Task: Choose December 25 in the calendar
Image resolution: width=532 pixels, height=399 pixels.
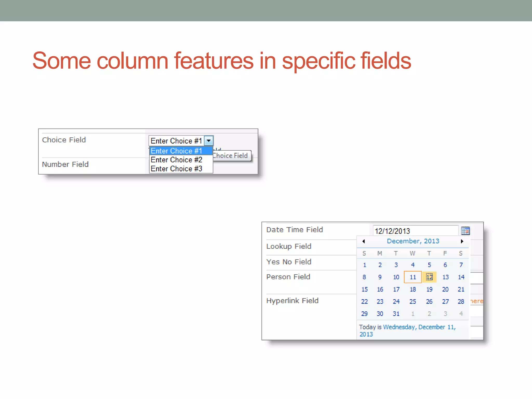Action: click(x=413, y=302)
